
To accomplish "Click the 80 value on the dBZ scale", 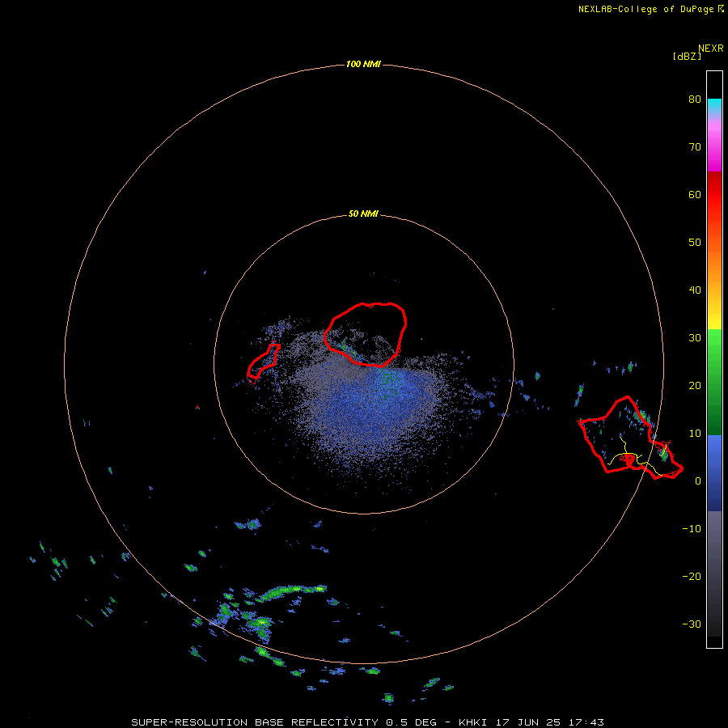I will [x=695, y=99].
